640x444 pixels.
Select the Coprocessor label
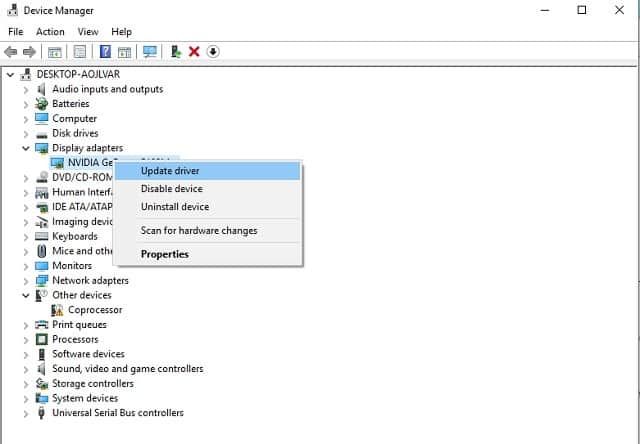tap(95, 310)
